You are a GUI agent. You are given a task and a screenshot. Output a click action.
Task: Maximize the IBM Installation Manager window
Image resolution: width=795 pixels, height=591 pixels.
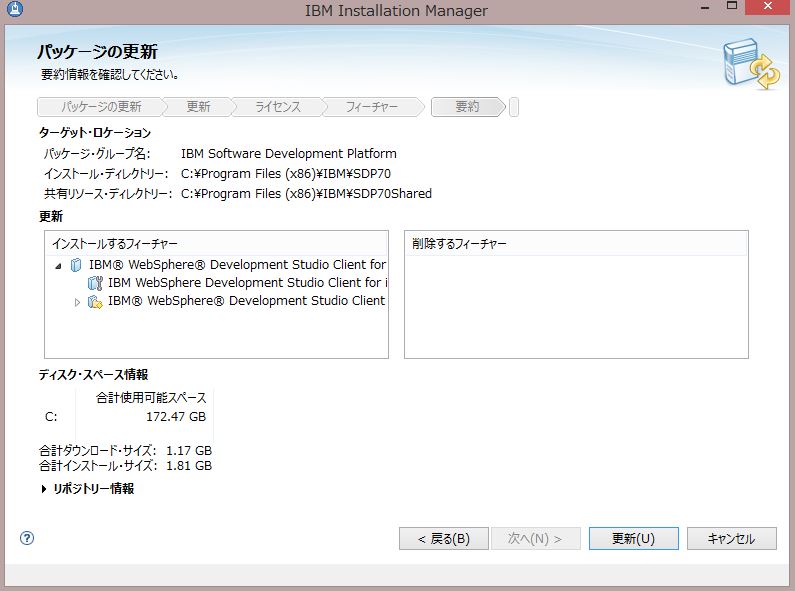coord(732,7)
